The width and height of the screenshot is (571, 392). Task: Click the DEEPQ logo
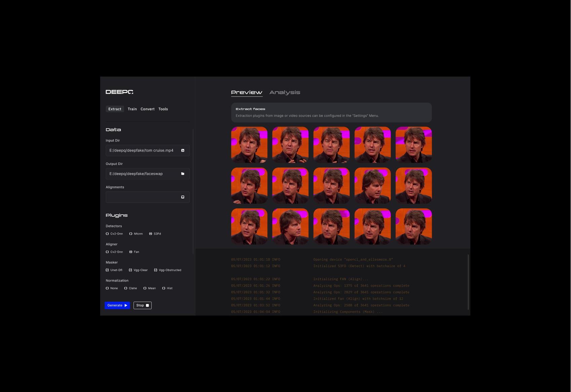pyautogui.click(x=119, y=92)
